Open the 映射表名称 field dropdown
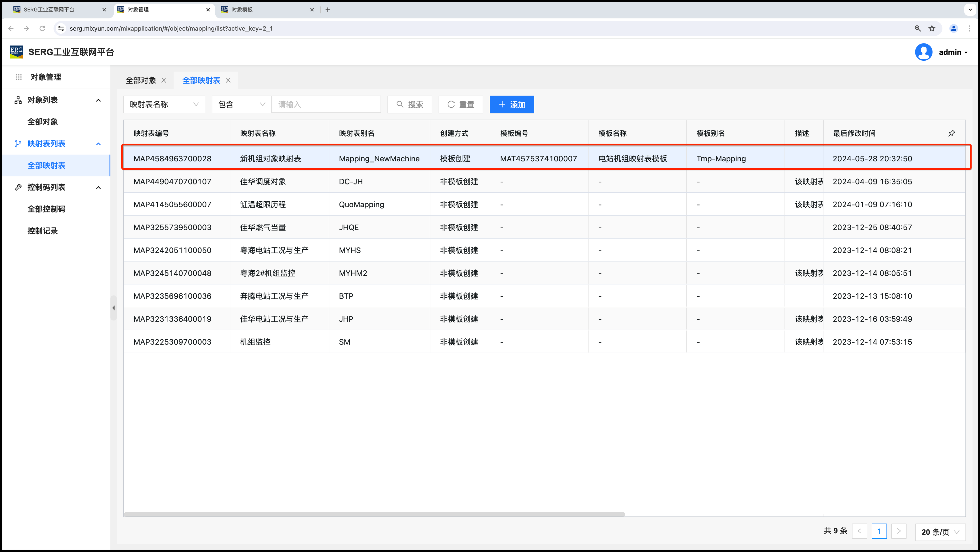 [164, 104]
